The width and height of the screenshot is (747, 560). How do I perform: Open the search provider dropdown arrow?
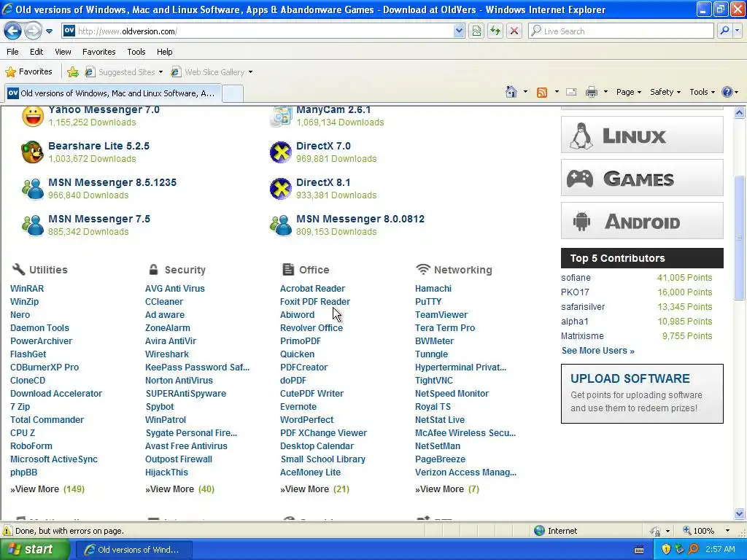(738, 31)
